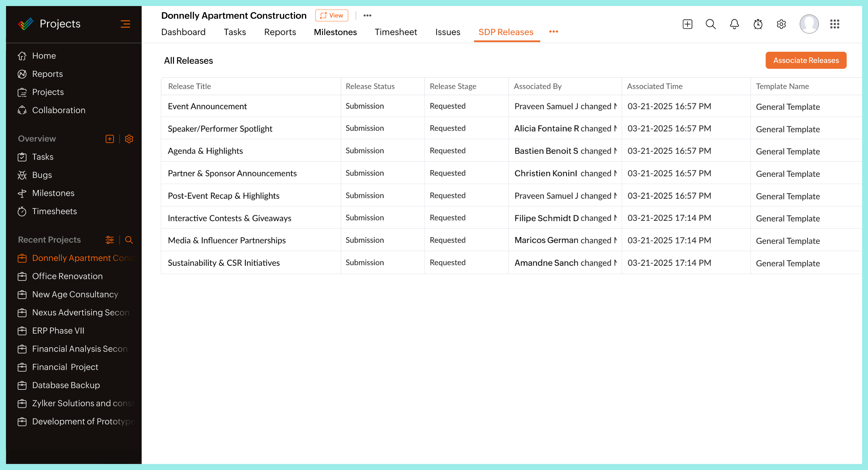Switch to the Timesheet tab
Viewport: 868px width, 470px height.
pos(396,32)
